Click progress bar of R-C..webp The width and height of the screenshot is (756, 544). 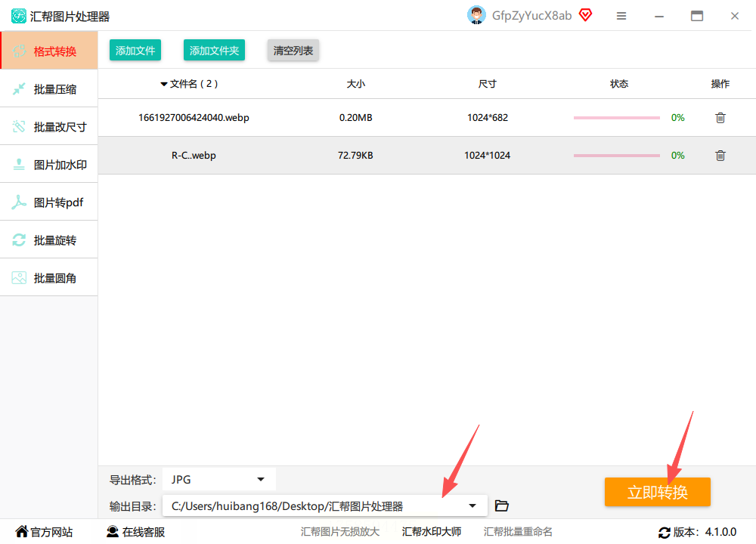[x=617, y=156]
